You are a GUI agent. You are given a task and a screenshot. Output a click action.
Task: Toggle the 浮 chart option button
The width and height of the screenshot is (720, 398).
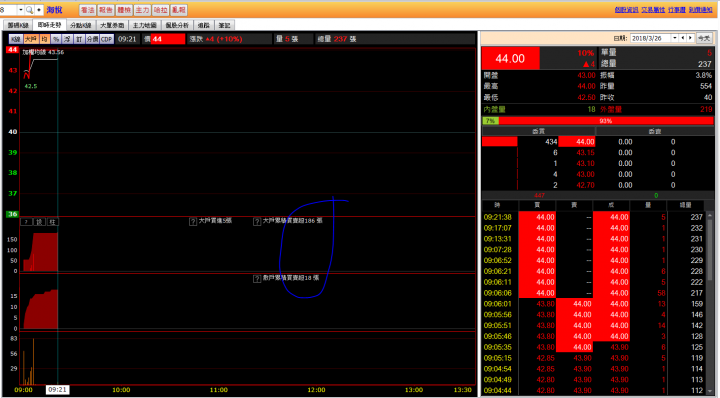pos(68,39)
